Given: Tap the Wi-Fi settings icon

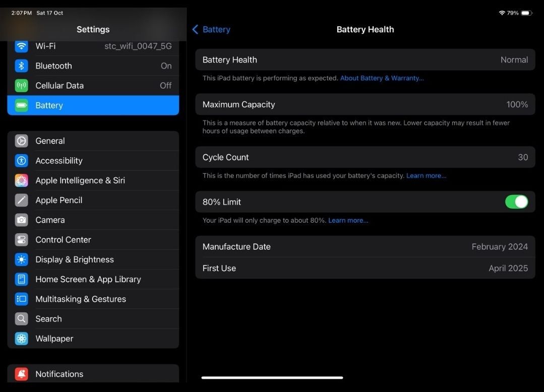Looking at the screenshot, I should point(21,46).
